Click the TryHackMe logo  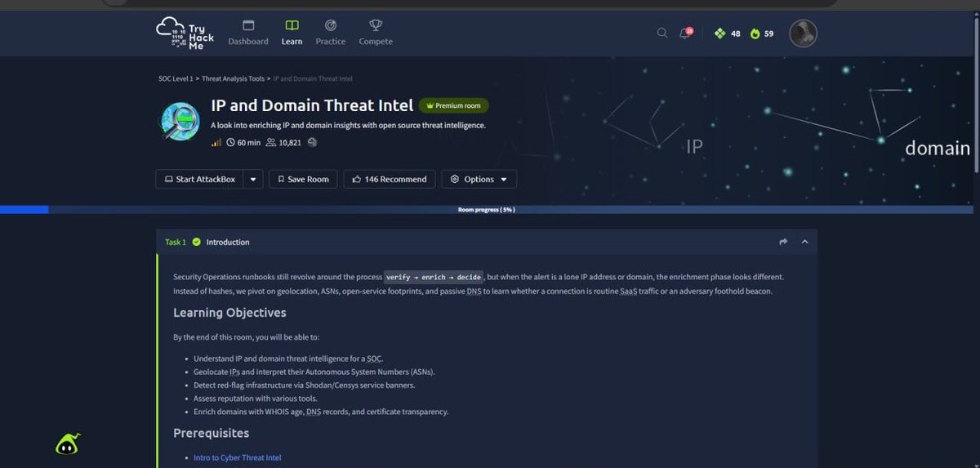[185, 34]
